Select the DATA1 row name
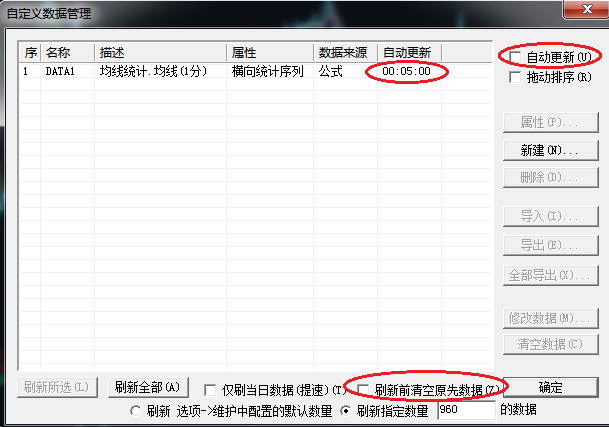 [x=60, y=71]
